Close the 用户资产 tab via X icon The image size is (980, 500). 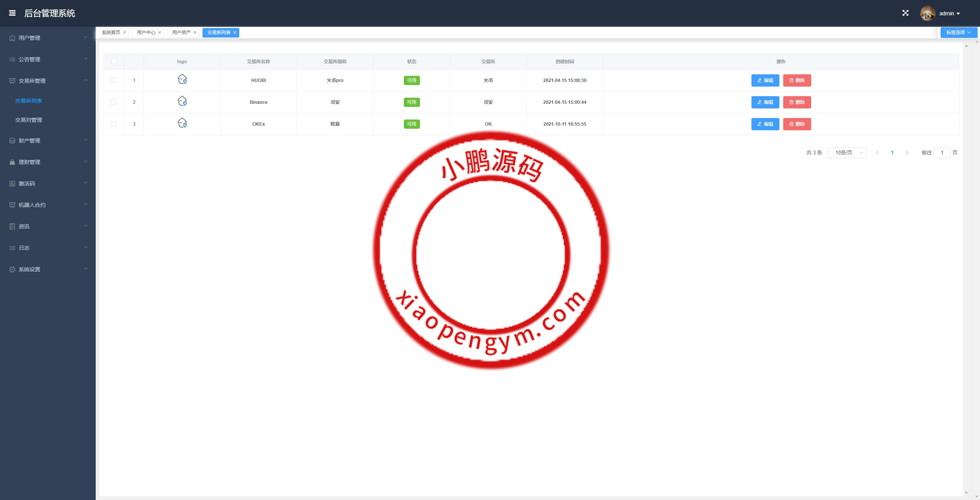click(195, 33)
